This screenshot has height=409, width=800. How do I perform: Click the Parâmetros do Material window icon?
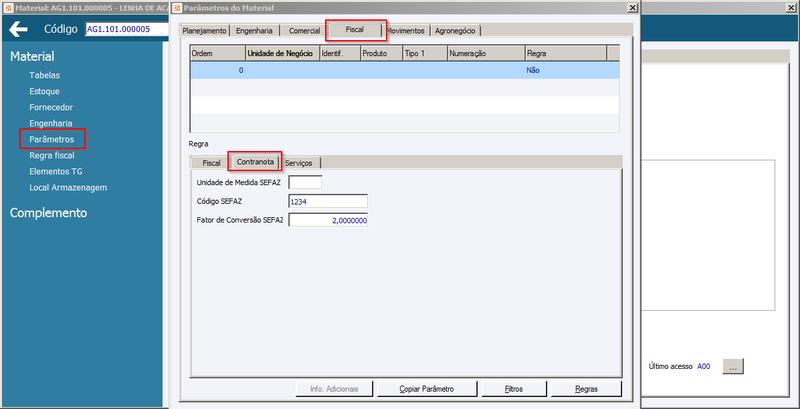pos(176,7)
